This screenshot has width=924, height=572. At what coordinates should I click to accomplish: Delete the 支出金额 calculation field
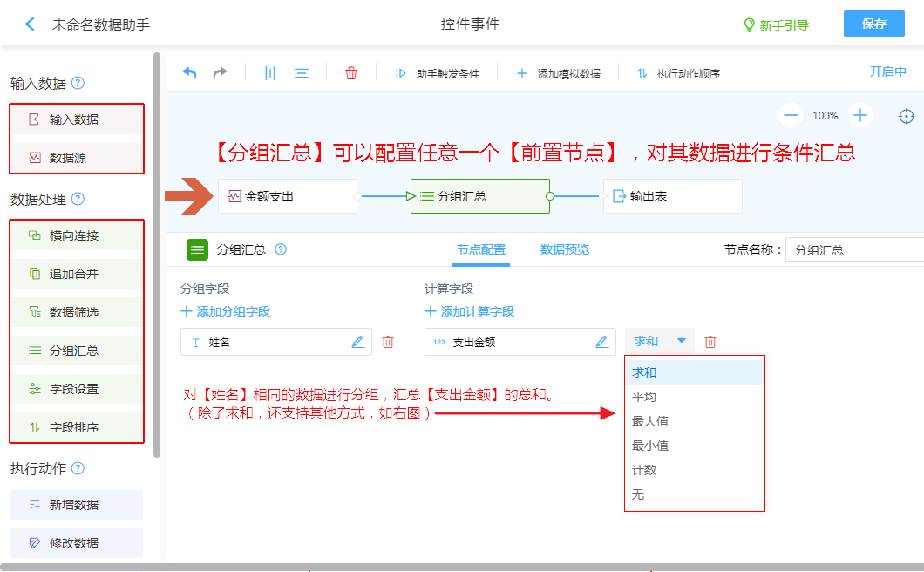pyautogui.click(x=710, y=342)
